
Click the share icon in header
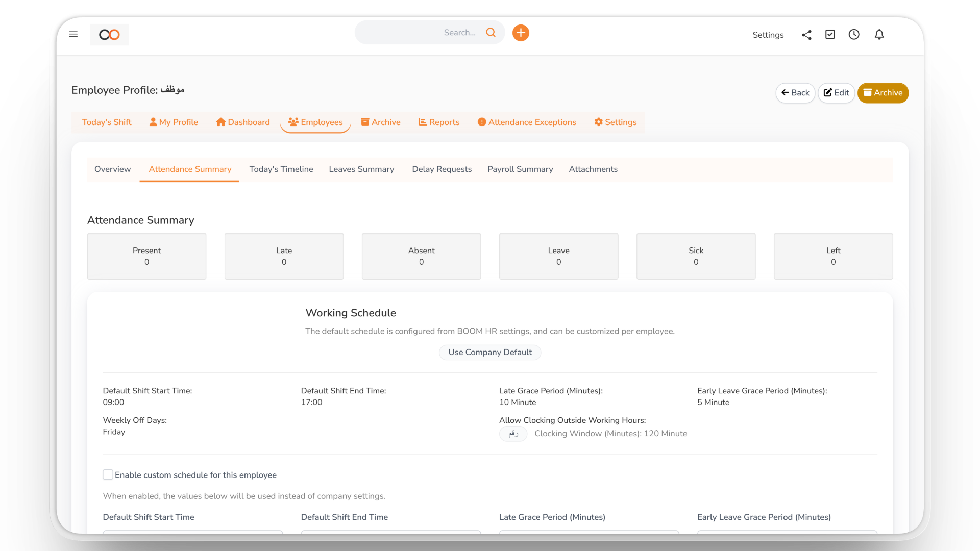click(806, 35)
